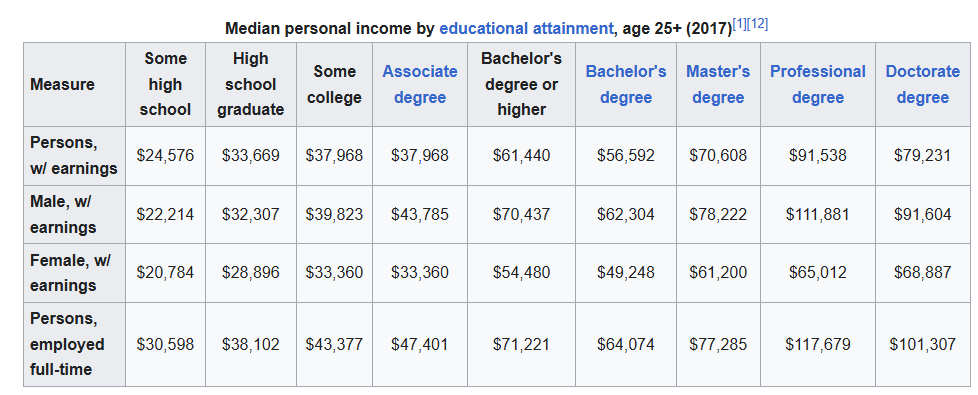The image size is (978, 395).
Task: Select the Some college header cell
Action: pyautogui.click(x=334, y=84)
